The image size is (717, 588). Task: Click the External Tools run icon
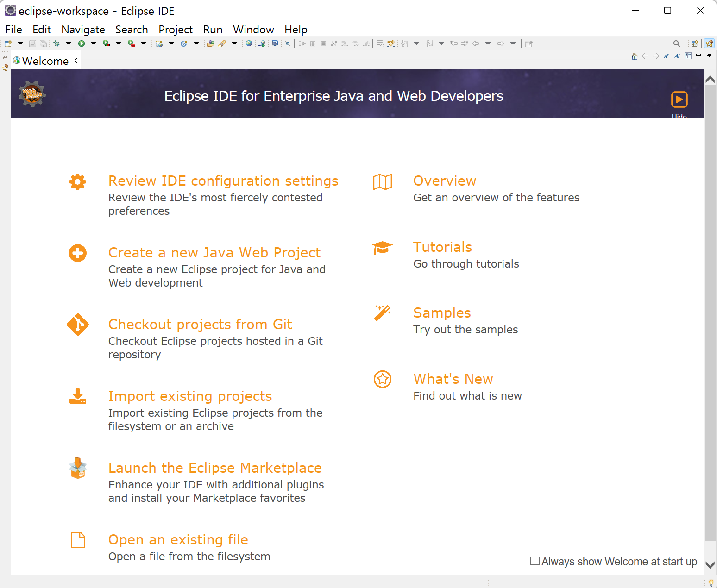click(x=132, y=44)
